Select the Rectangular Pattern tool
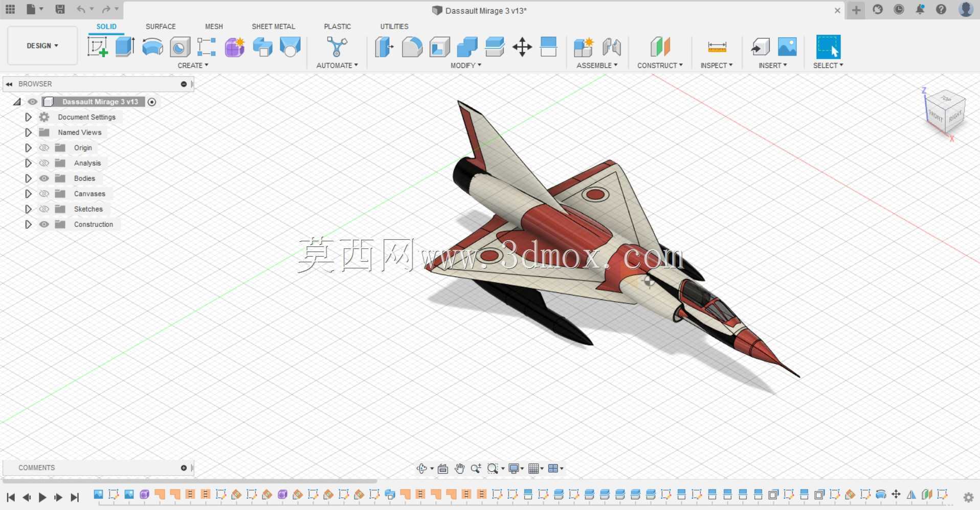This screenshot has height=510, width=980. [207, 47]
